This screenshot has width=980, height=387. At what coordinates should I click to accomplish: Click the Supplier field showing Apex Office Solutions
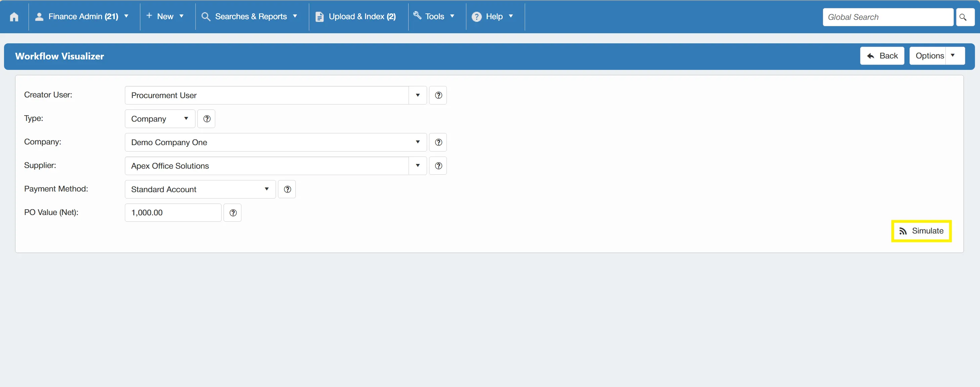[x=267, y=166]
